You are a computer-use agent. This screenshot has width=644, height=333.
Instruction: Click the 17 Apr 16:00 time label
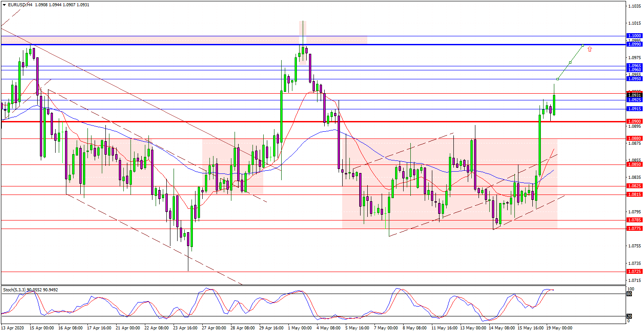[x=99, y=328]
